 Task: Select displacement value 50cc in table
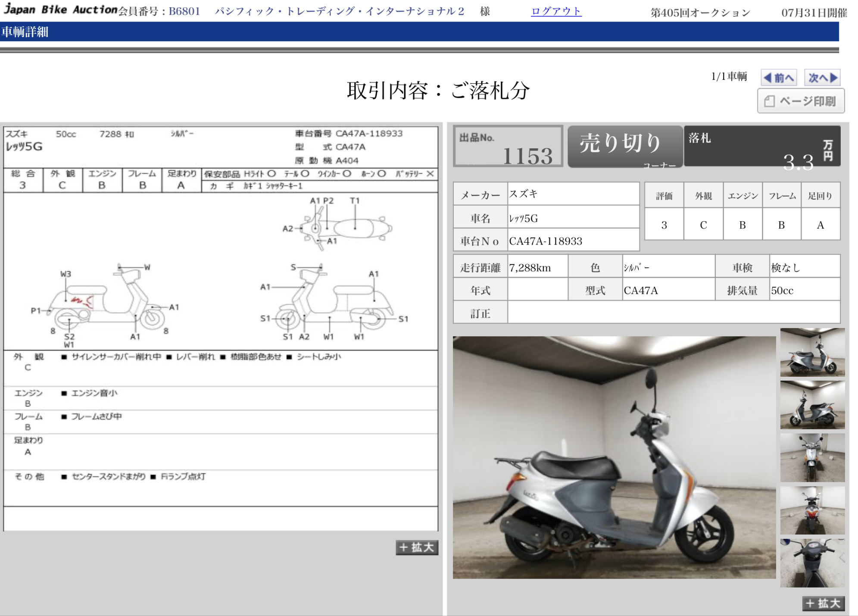pyautogui.click(x=782, y=291)
